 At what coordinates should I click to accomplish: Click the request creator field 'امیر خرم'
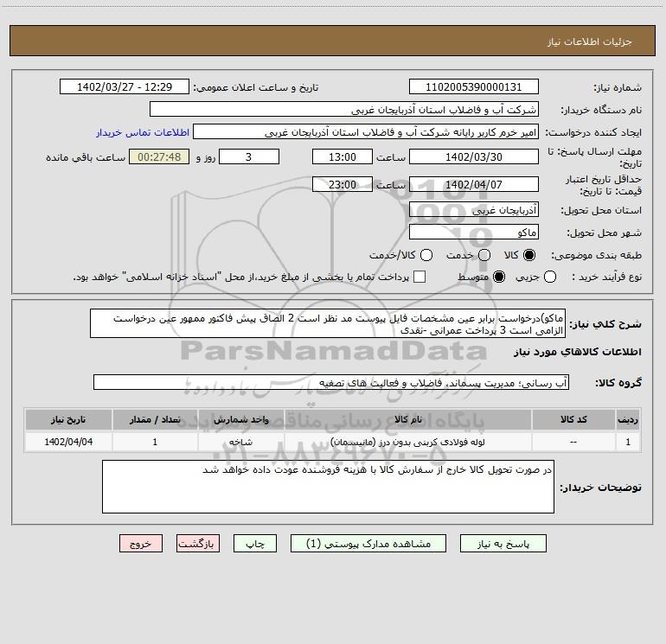(x=366, y=131)
